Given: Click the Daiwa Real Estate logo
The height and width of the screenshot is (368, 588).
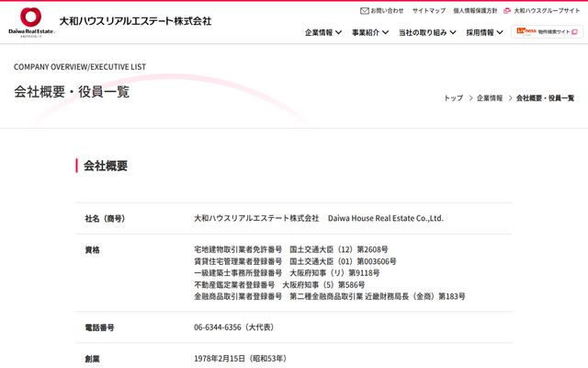Looking at the screenshot, I should 31,22.
